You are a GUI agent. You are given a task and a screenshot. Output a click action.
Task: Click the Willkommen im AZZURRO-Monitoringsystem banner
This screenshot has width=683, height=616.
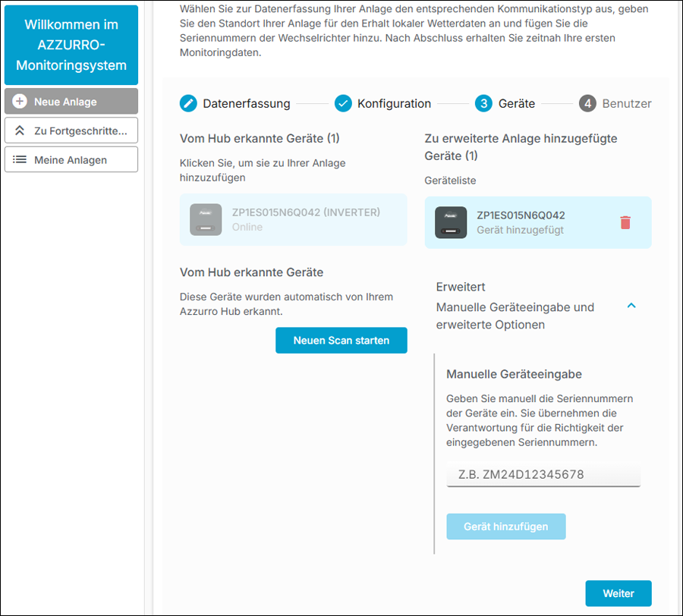pos(71,45)
